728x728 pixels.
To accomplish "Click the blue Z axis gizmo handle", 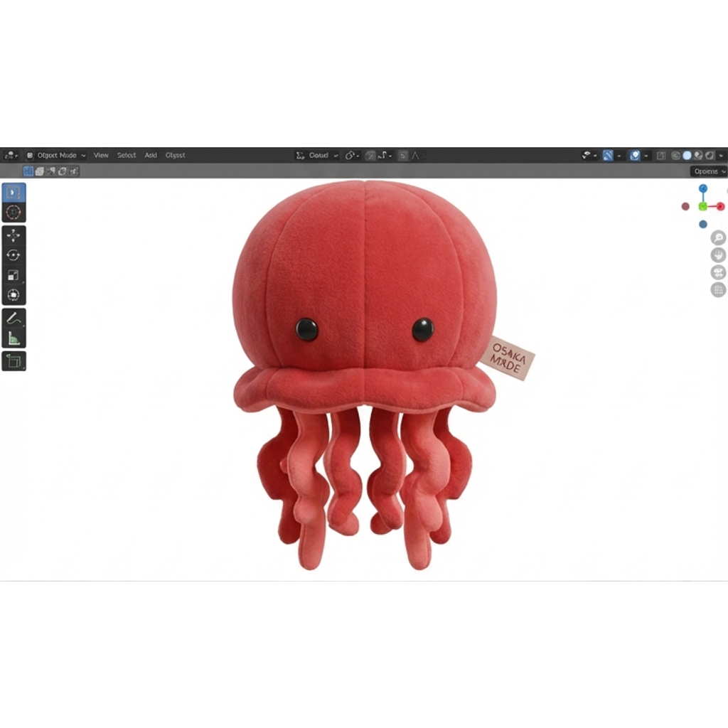I will (703, 188).
